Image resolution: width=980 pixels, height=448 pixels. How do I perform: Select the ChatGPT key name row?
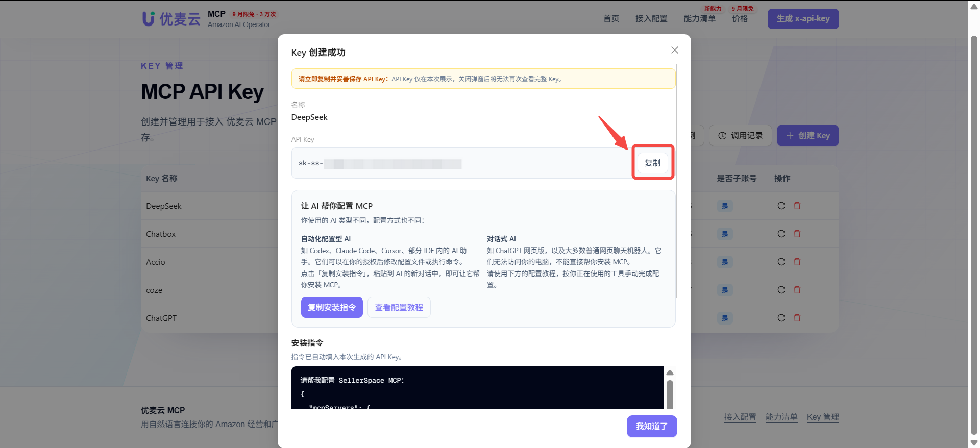tap(161, 318)
